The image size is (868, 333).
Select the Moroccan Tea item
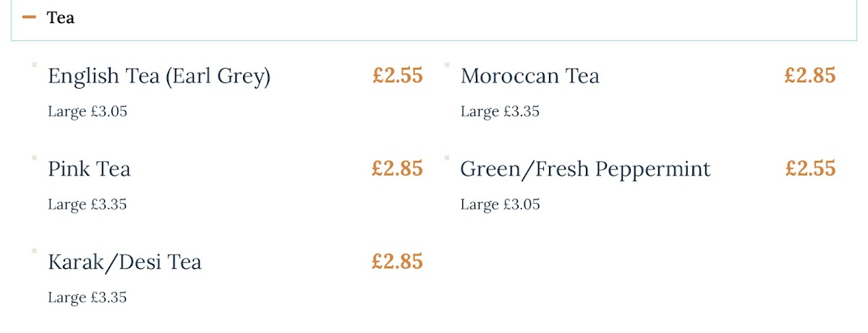[x=530, y=76]
